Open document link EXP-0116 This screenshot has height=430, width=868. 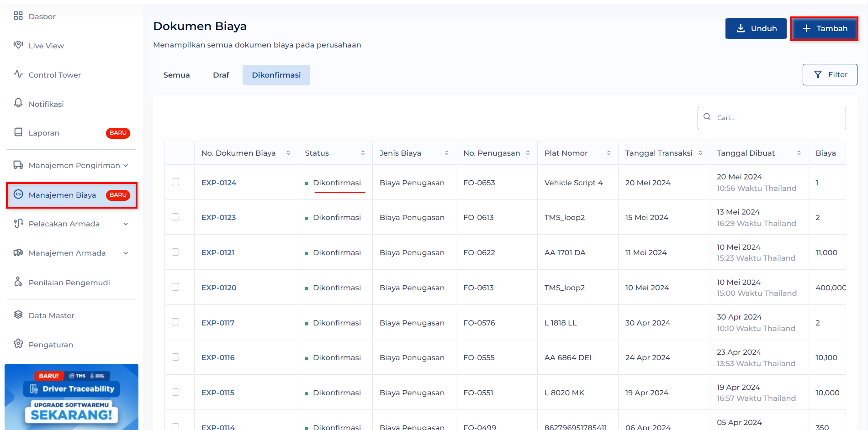(218, 357)
